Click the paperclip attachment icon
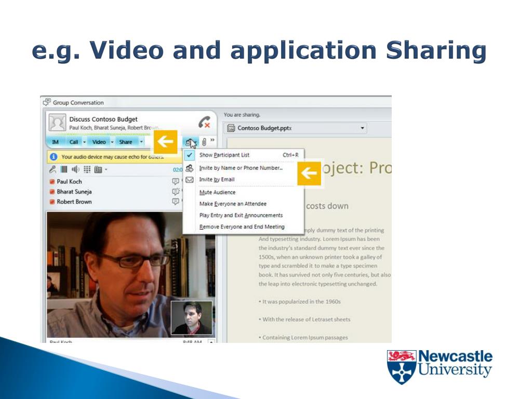The width and height of the screenshot is (532, 399). pos(204,142)
